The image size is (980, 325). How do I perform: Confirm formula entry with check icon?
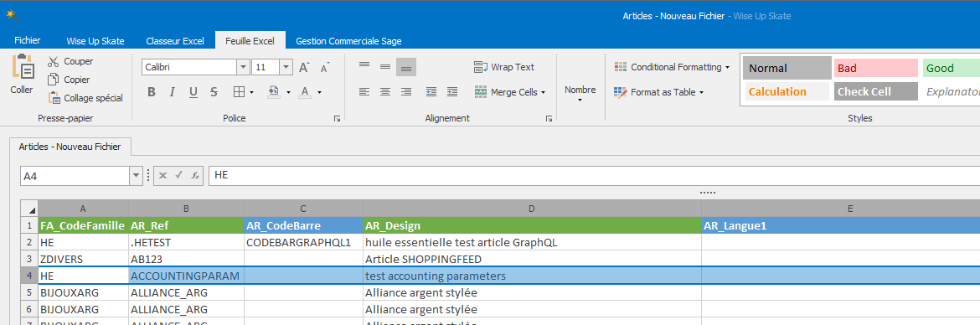(178, 176)
